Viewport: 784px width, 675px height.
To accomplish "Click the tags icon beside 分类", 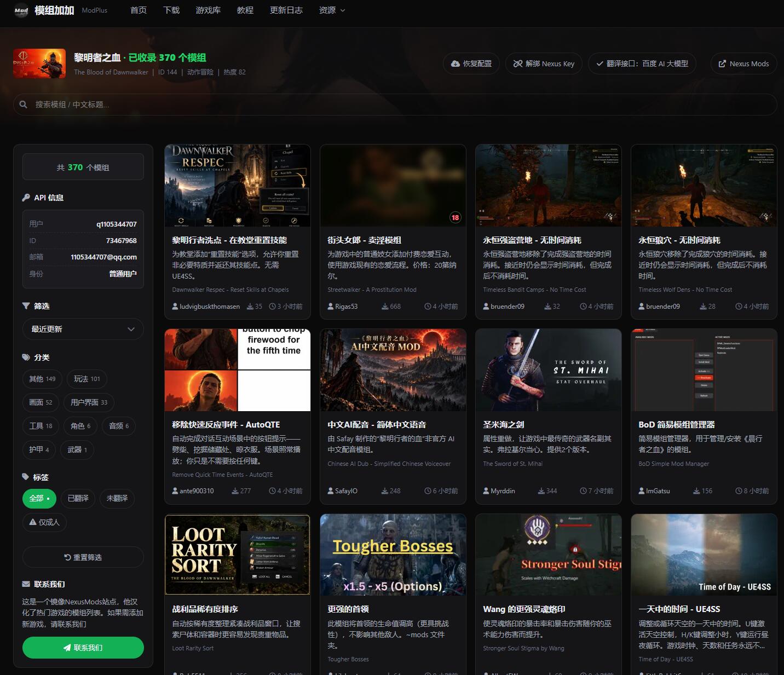I will click(x=26, y=357).
